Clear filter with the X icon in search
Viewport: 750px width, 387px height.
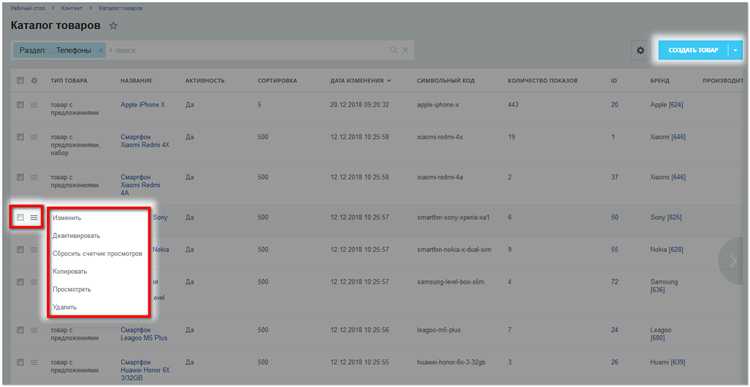tap(405, 50)
